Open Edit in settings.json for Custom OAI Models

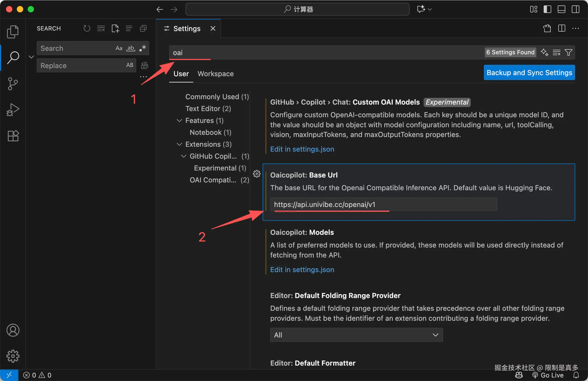tap(302, 149)
